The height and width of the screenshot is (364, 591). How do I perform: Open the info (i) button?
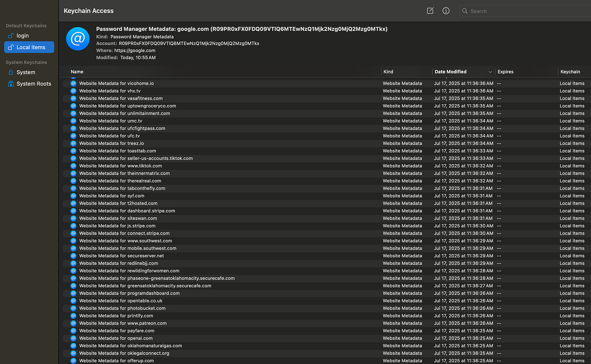(x=446, y=11)
